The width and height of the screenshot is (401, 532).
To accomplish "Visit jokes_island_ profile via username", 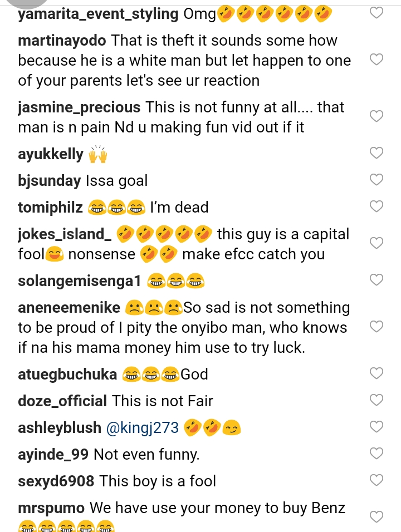I will coord(65,234).
